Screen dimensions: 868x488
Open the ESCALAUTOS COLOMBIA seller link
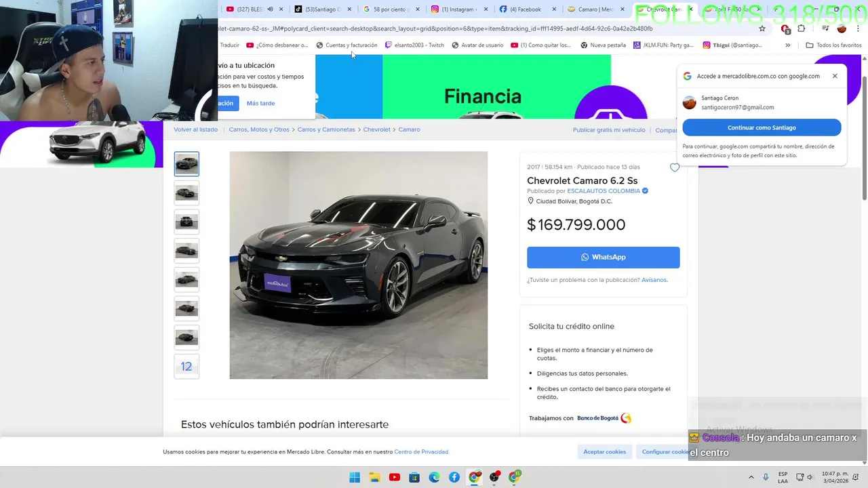pyautogui.click(x=604, y=191)
